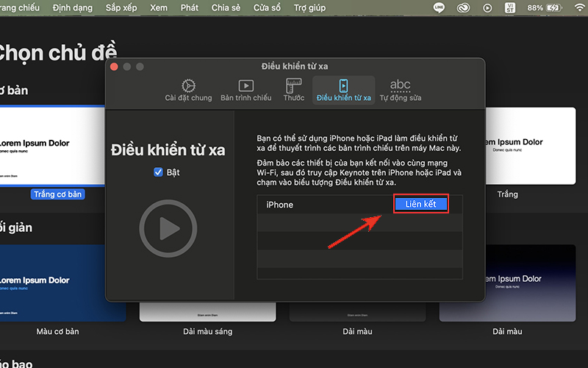This screenshot has width=588, height=368.
Task: Click the Liên kết button for iPhone
Action: click(420, 204)
